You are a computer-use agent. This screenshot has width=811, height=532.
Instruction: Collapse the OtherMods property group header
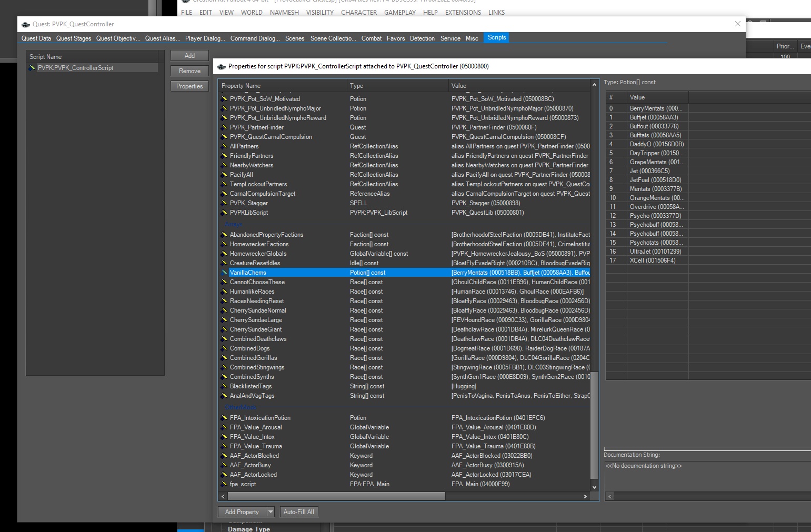click(241, 407)
